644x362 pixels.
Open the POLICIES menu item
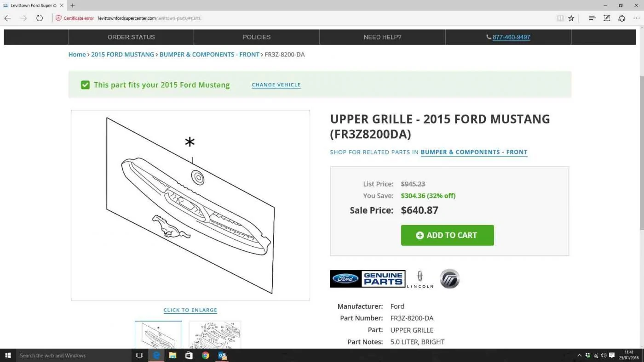[257, 37]
